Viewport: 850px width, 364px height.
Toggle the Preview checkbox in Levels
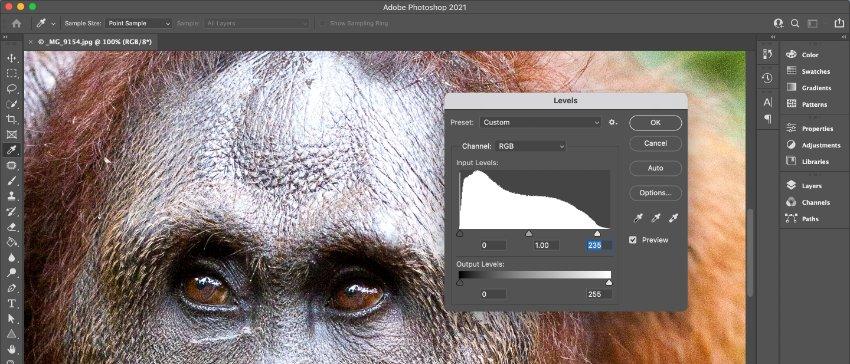pyautogui.click(x=633, y=240)
